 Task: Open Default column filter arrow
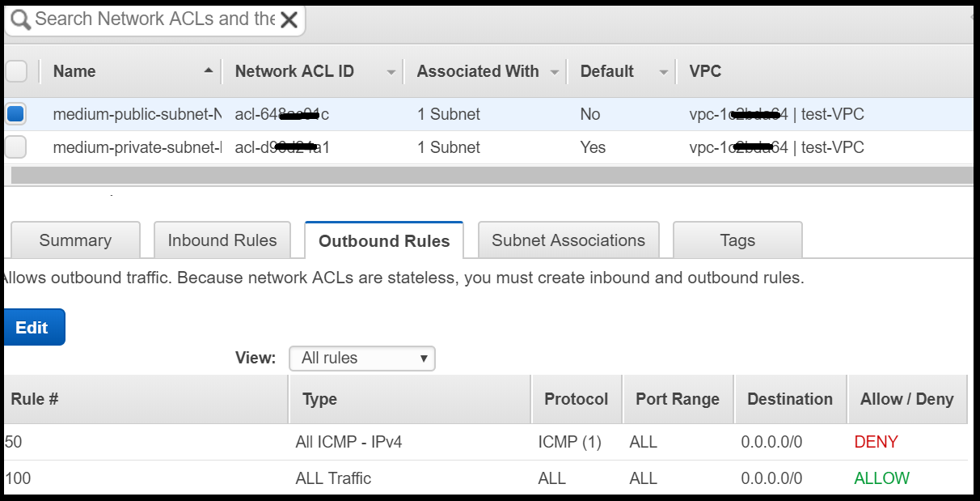(664, 72)
